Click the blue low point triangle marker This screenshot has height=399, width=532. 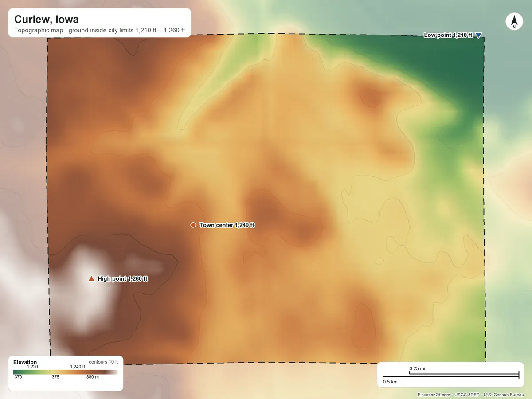(x=479, y=35)
